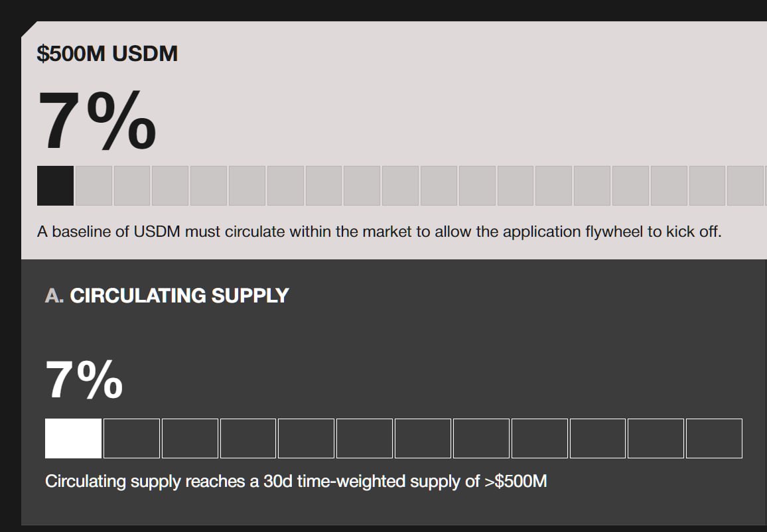
Task: Click the white 7% figure
Action: coord(84,380)
